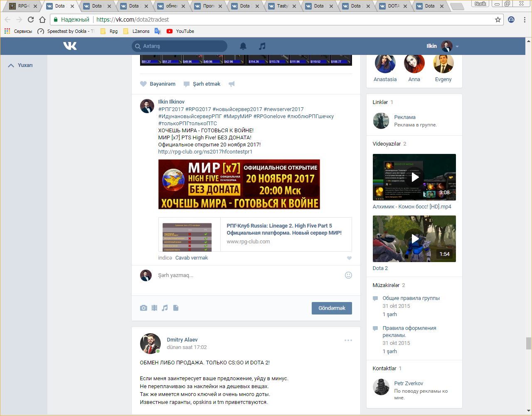Open Petr Zverkov contact link
The width and height of the screenshot is (532, 416).
tap(409, 384)
